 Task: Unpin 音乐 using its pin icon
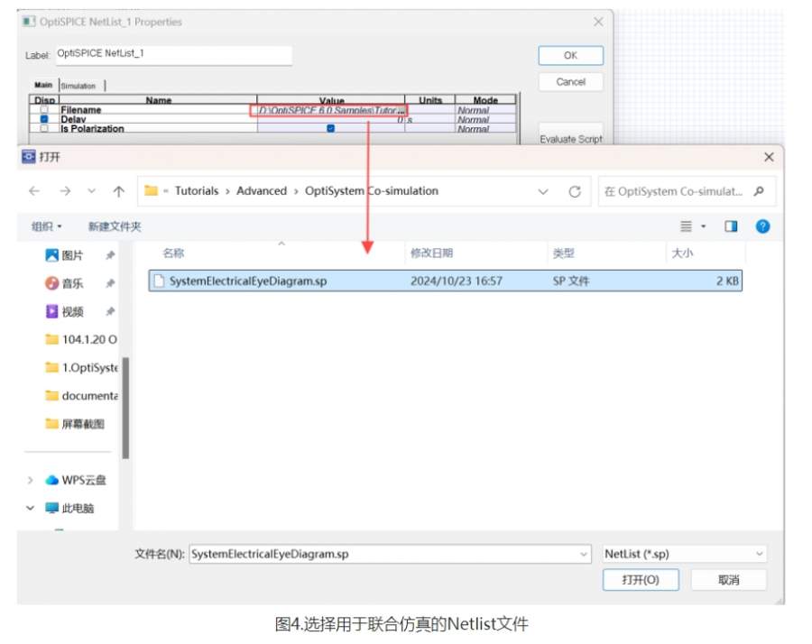110,283
